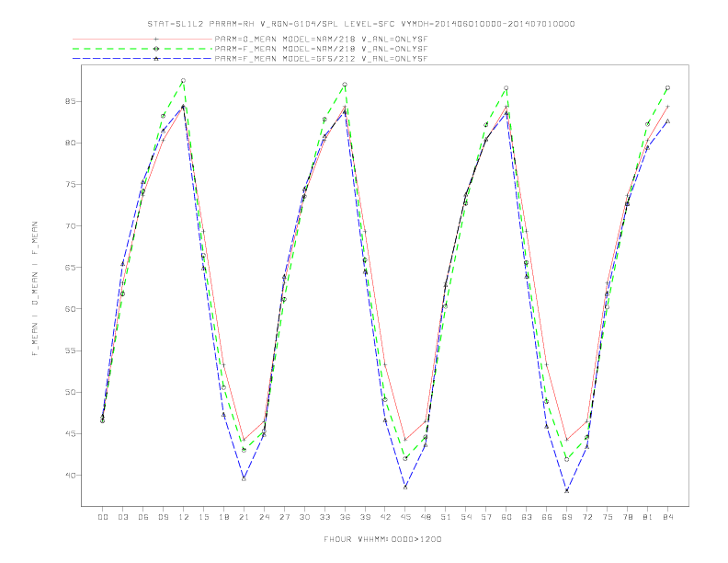Click the rotated y-axis label F_MEAN O_MEAN

pos(35,289)
